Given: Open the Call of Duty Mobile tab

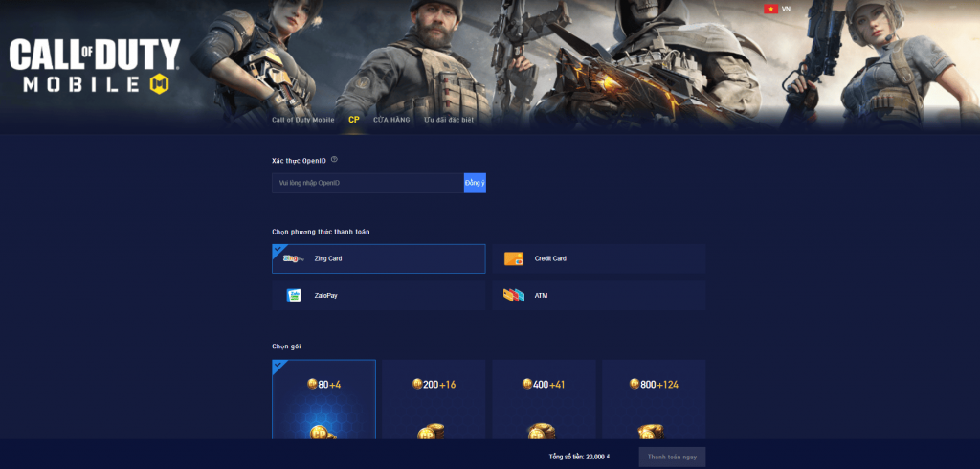Looking at the screenshot, I should click(303, 120).
